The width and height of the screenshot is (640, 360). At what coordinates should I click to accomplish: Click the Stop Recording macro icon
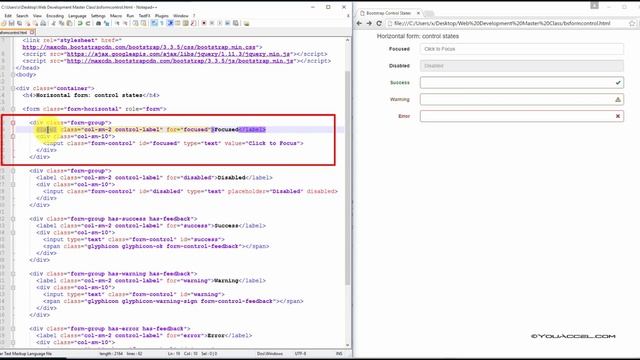(x=212, y=23)
